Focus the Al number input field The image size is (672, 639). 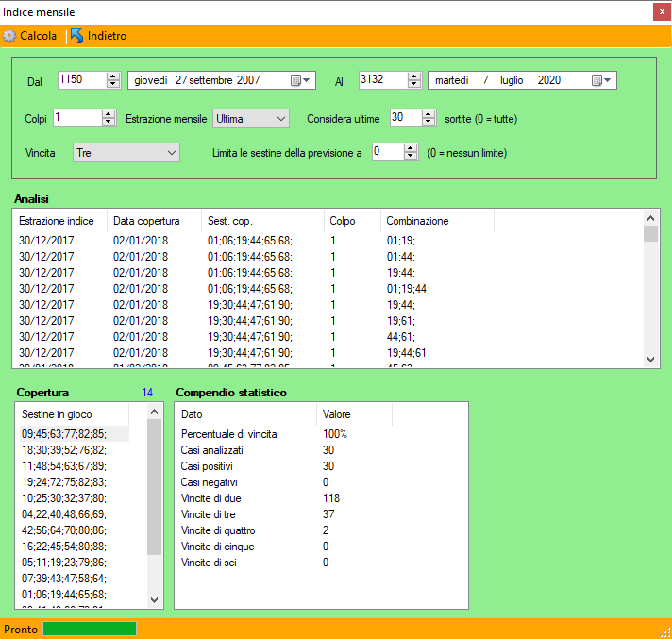click(x=383, y=80)
